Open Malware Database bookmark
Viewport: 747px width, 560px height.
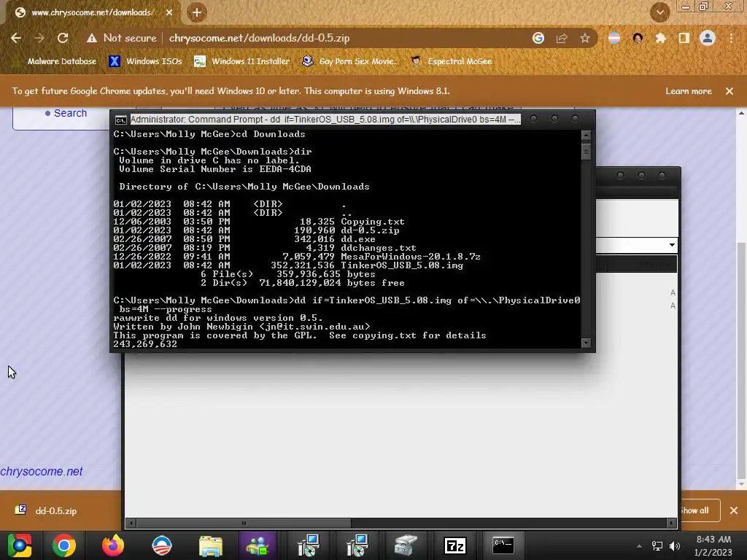tap(56, 61)
